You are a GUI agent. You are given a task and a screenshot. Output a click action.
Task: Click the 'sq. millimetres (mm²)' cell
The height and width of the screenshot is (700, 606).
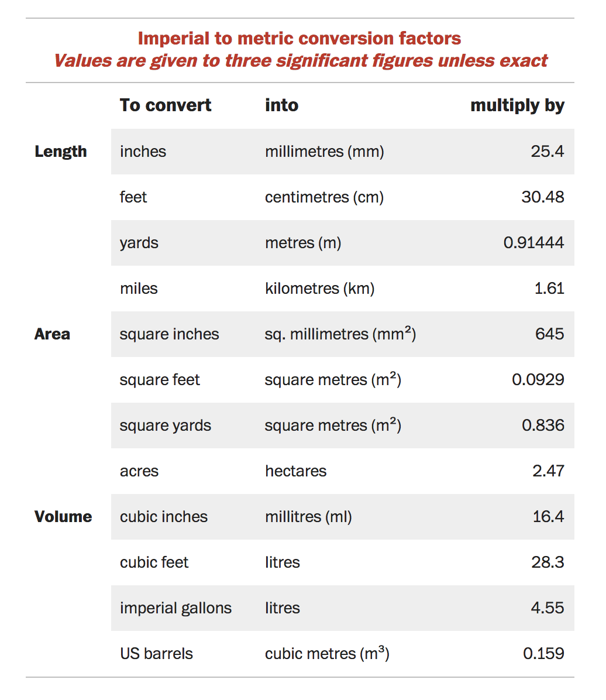[x=340, y=334]
